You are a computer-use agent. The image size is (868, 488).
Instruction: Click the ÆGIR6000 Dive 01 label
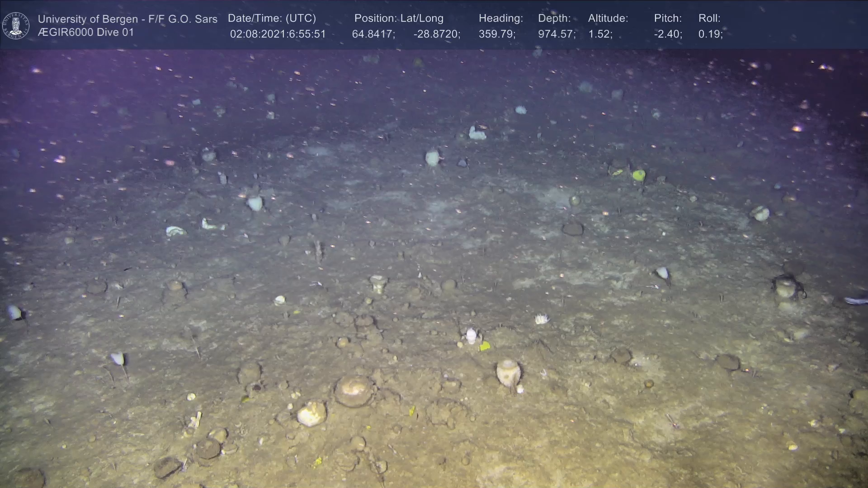[86, 33]
